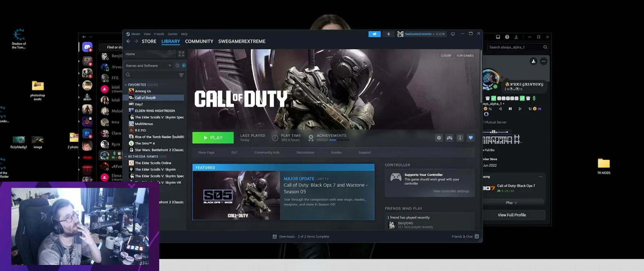This screenshot has width=644, height=271.
Task: Click the achievements progress bar
Action: [x=339, y=140]
